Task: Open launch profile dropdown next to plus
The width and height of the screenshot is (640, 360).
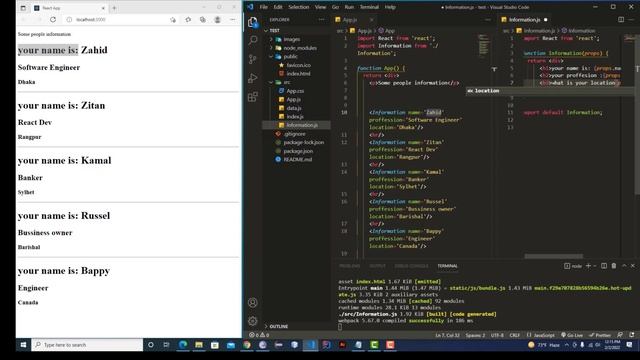Action: click(595, 266)
